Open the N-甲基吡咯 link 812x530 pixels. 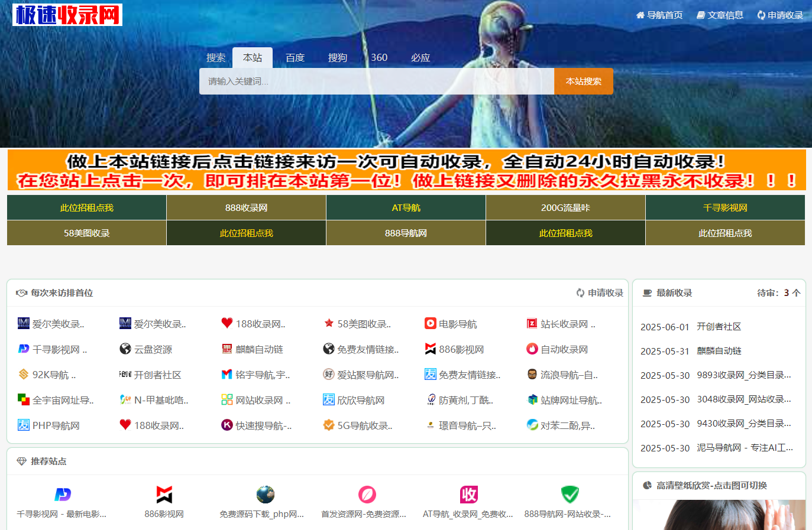click(x=161, y=400)
